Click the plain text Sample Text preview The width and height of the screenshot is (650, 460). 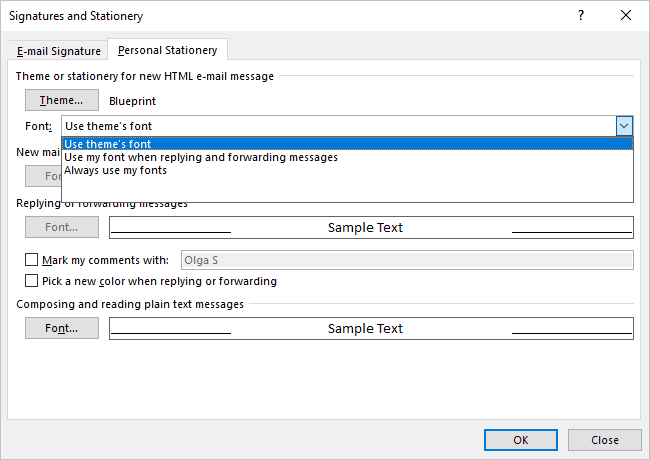click(x=371, y=328)
